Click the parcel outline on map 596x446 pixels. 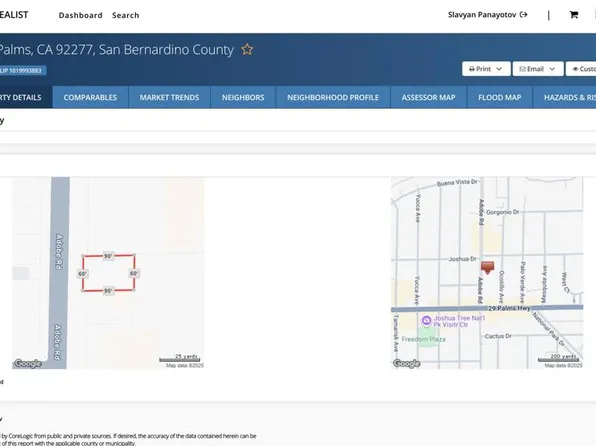(108, 273)
